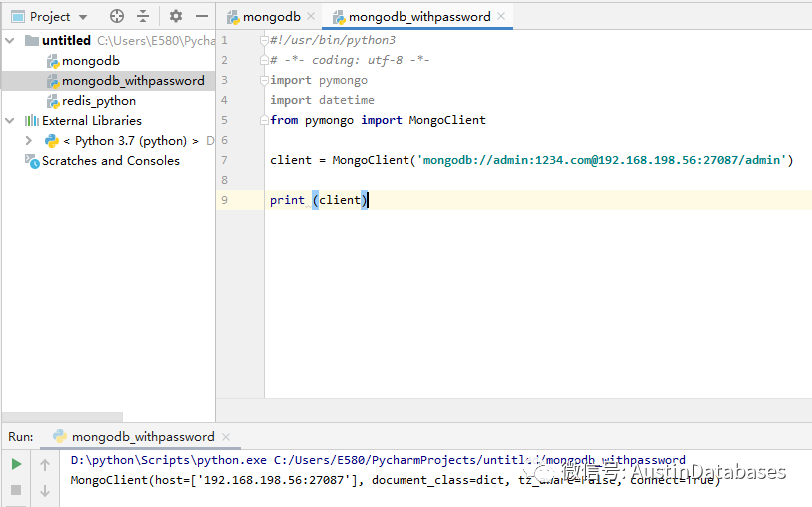The width and height of the screenshot is (812, 507).
Task: Open redis_python file in project tree
Action: (x=98, y=101)
